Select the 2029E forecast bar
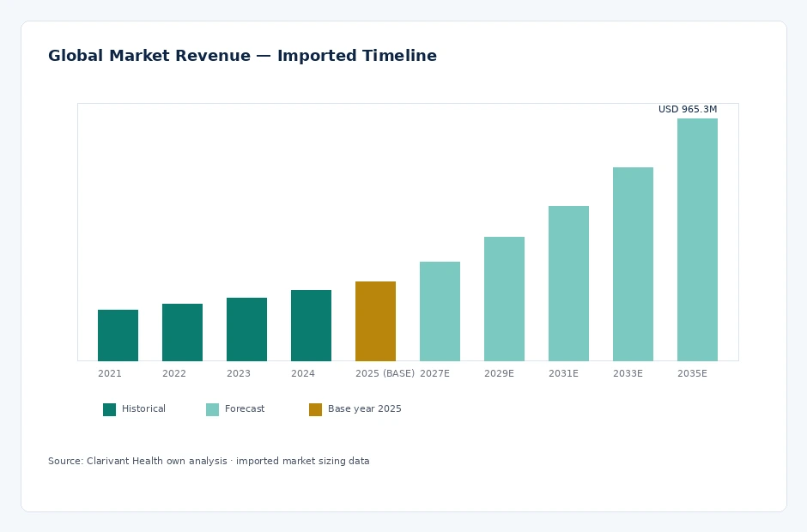This screenshot has width=807, height=532. point(504,299)
